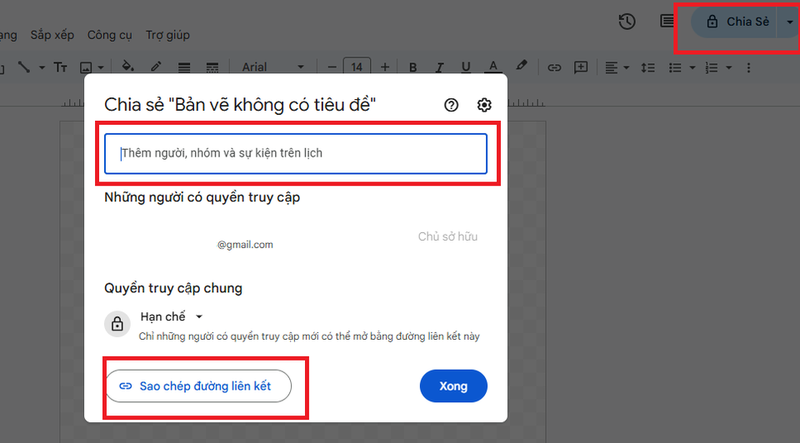Click Sao chép đường liên kết button
Image resolution: width=800 pixels, height=443 pixels.
click(x=198, y=386)
